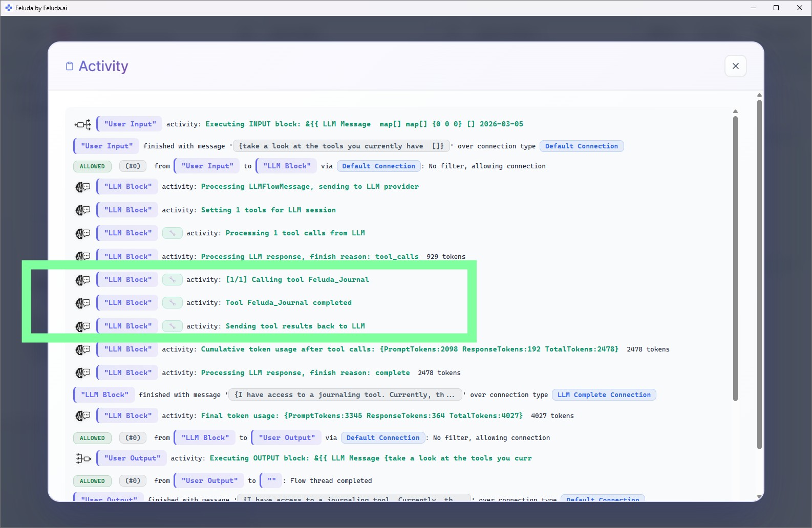
Task: Click LLM icon on Setting 1 tools row
Action: tap(83, 210)
